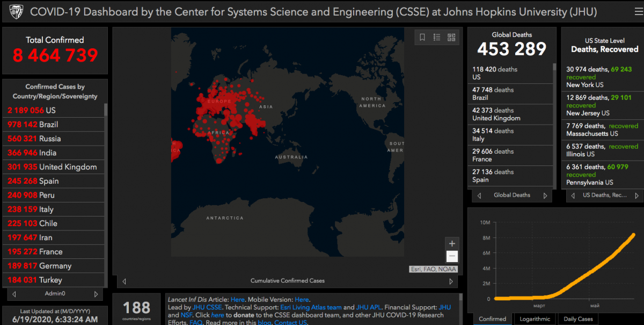Open the Mobile Version 'Here' link
This screenshot has width=644, height=325.
click(302, 300)
